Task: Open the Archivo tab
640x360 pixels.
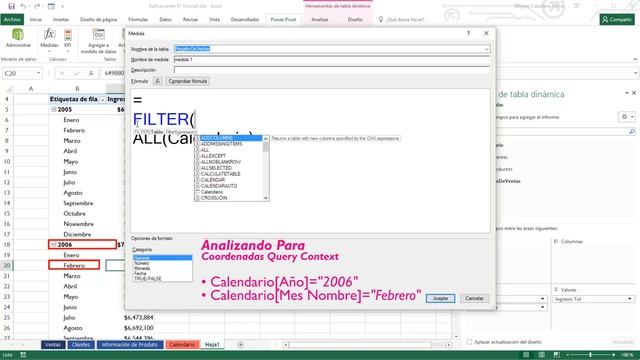Action: [12, 19]
